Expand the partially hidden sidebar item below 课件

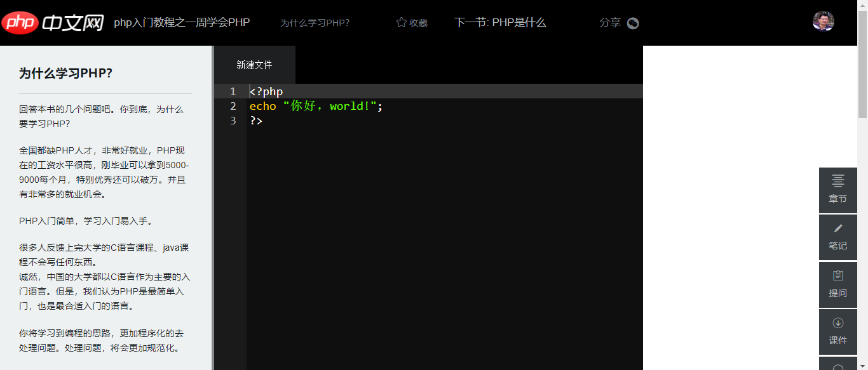click(x=837, y=363)
